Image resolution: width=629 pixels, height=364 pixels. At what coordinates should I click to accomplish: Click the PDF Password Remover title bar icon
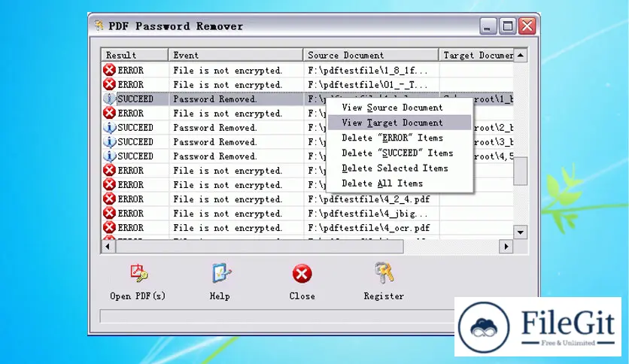(x=99, y=26)
